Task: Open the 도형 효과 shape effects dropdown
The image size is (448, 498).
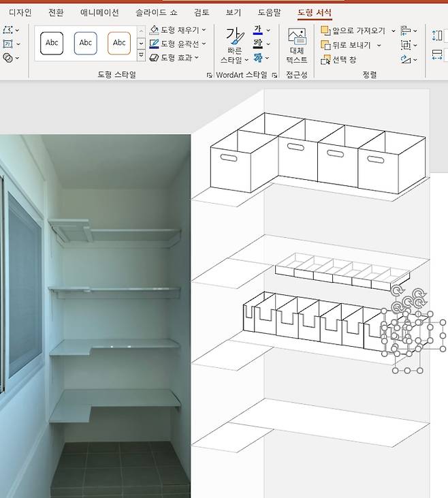Action: [x=197, y=58]
